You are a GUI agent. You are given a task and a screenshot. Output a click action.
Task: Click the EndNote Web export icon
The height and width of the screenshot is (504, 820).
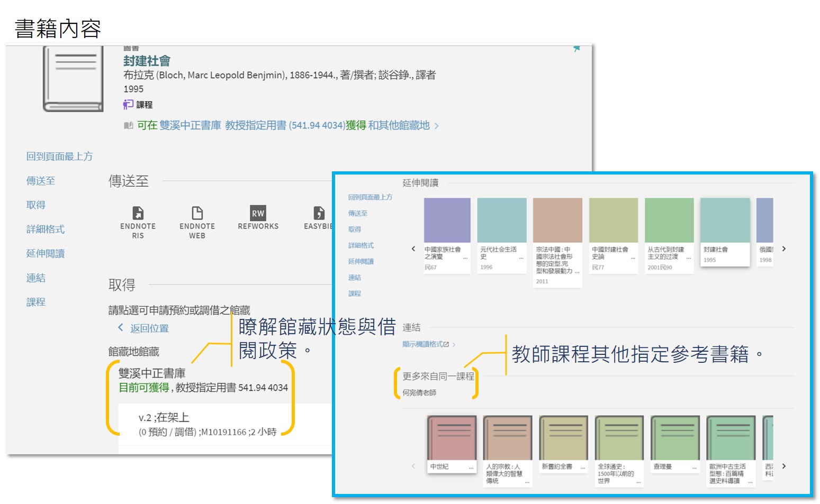(197, 213)
